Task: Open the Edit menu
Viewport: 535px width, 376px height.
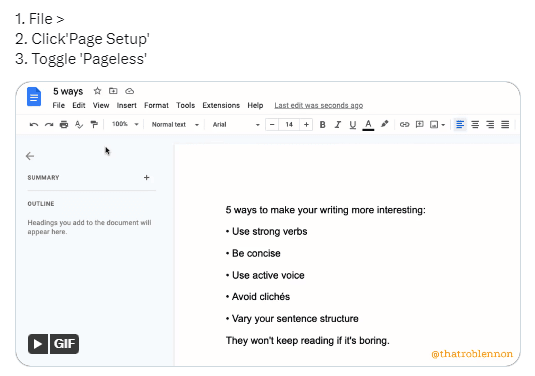Action: (x=78, y=105)
